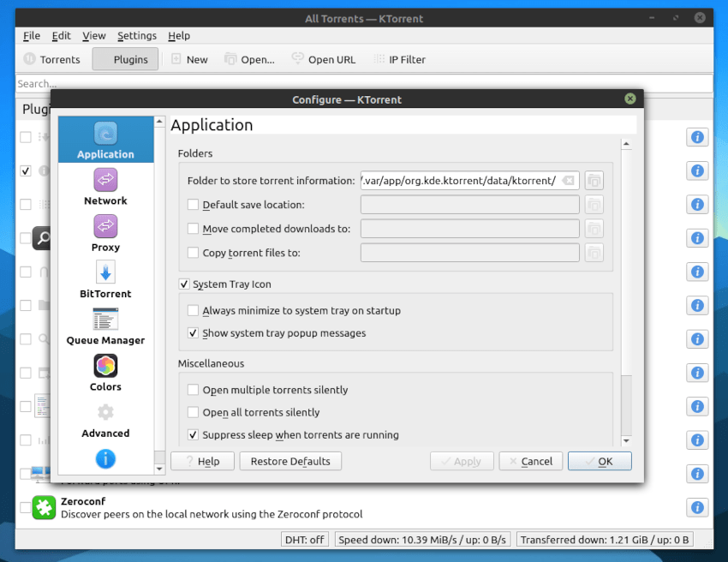728x562 pixels.
Task: Clear the torrent information folder path
Action: pyautogui.click(x=569, y=181)
